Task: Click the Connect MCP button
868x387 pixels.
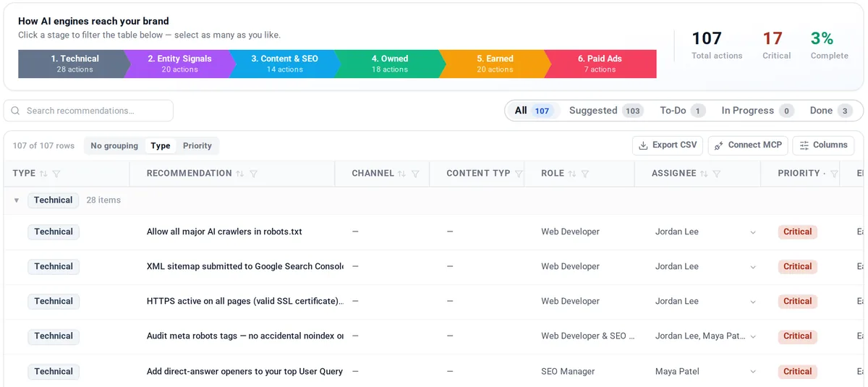Action: point(748,145)
